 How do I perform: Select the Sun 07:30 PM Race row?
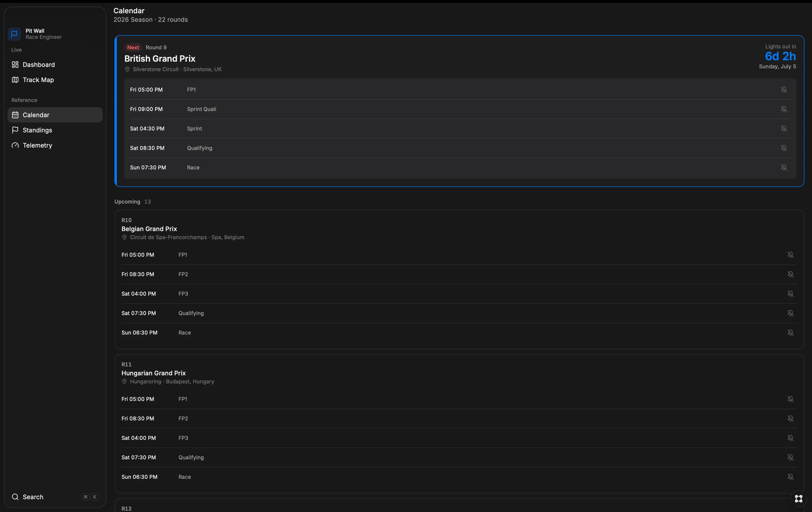point(460,168)
